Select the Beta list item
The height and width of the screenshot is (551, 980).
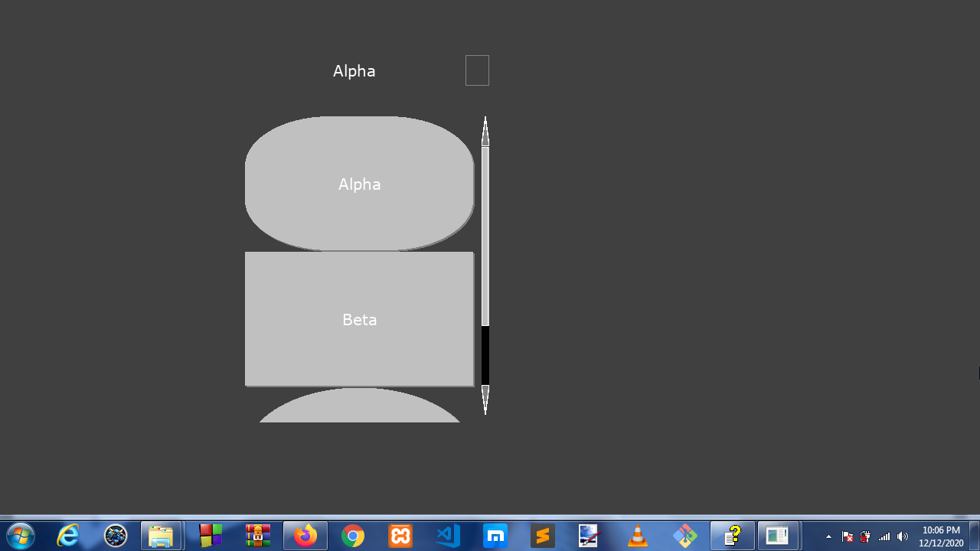coord(359,319)
